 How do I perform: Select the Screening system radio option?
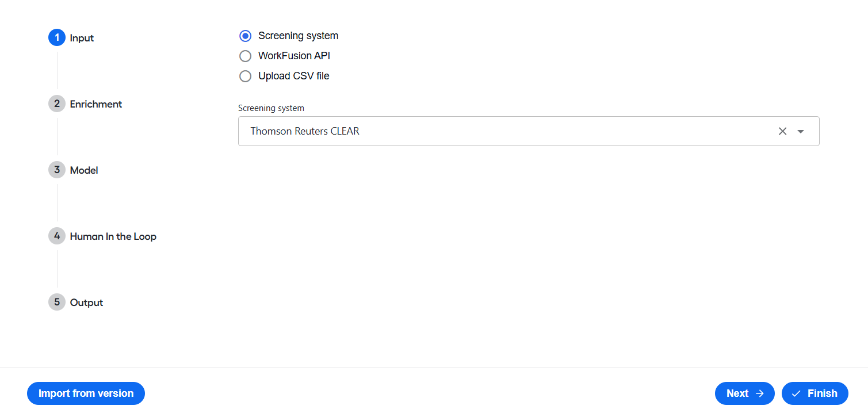[x=246, y=36]
